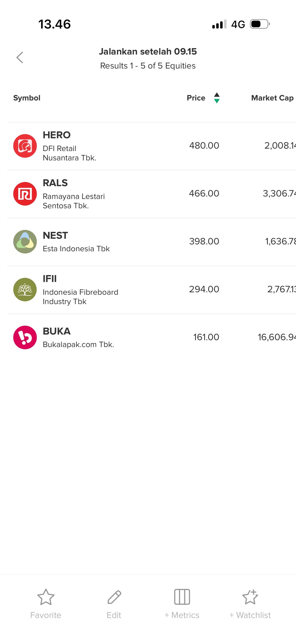The image size is (296, 644).
Task: Toggle the Price sort arrows
Action: [x=217, y=98]
